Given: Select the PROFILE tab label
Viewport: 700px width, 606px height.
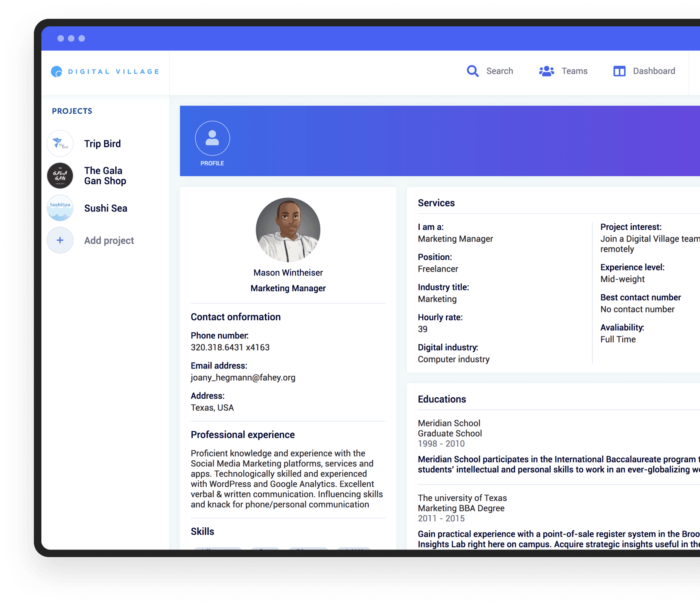Looking at the screenshot, I should 212,163.
